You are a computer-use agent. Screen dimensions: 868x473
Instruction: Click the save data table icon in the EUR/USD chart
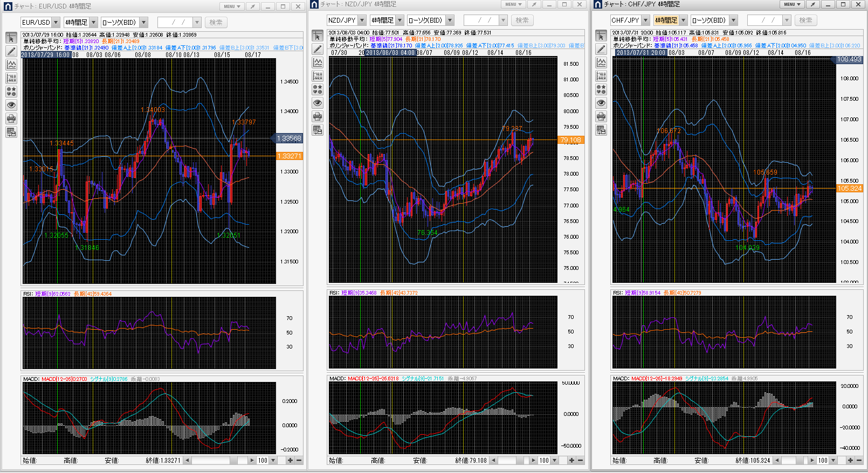pyautogui.click(x=11, y=132)
